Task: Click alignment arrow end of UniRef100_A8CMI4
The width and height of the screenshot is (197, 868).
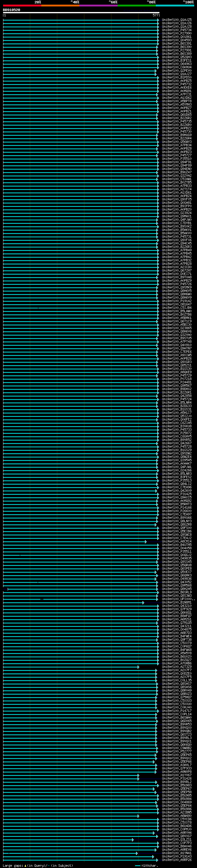Action: (x=146, y=542)
